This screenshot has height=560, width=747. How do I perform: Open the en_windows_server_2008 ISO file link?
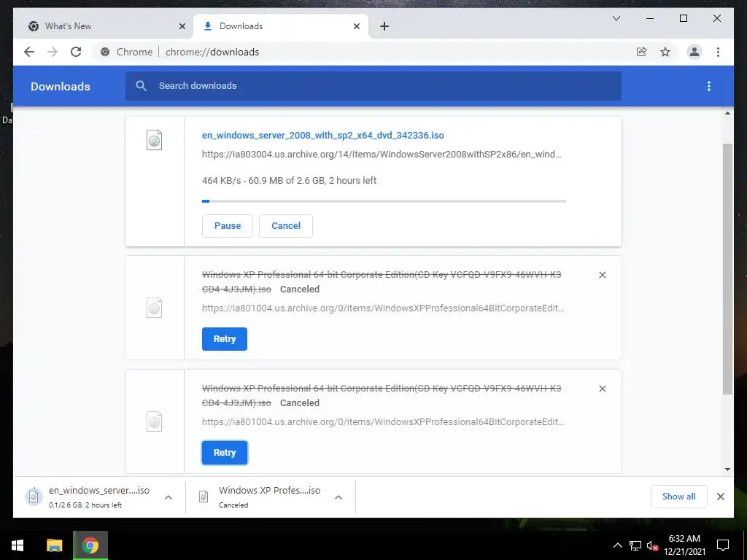[x=322, y=135]
